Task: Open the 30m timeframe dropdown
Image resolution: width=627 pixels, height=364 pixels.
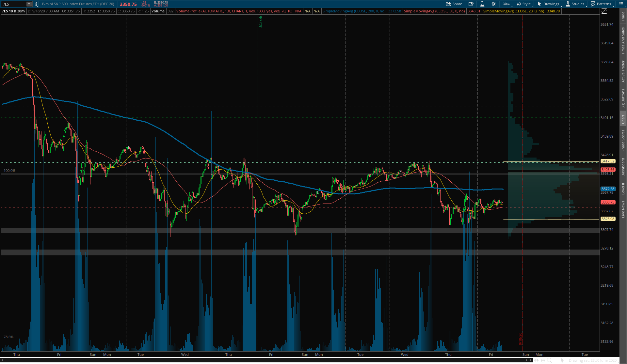Action: [506, 4]
